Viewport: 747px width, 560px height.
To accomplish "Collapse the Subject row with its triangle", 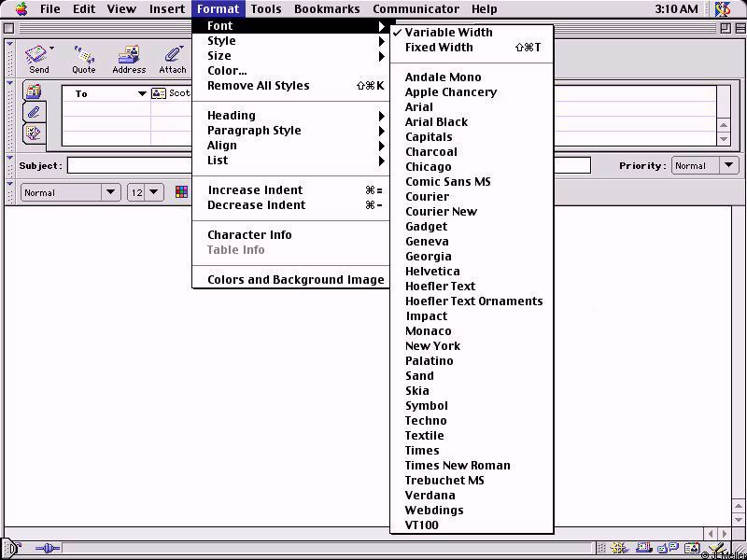I will (9, 157).
